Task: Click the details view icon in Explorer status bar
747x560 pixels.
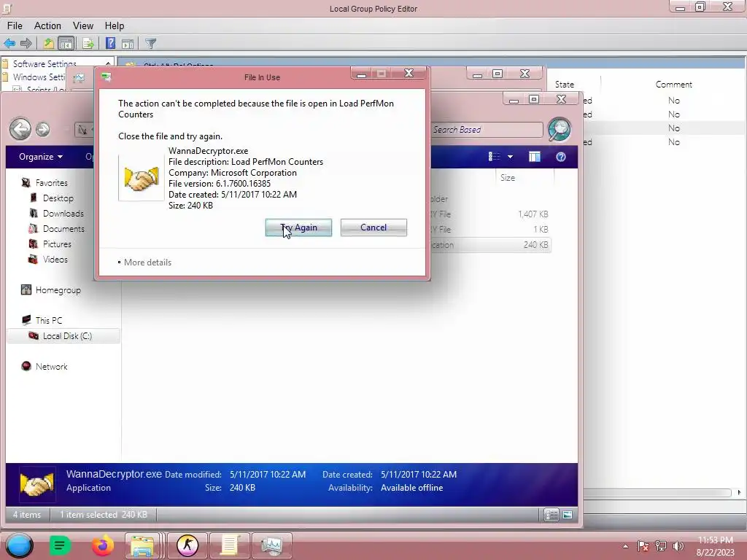Action: (x=551, y=515)
